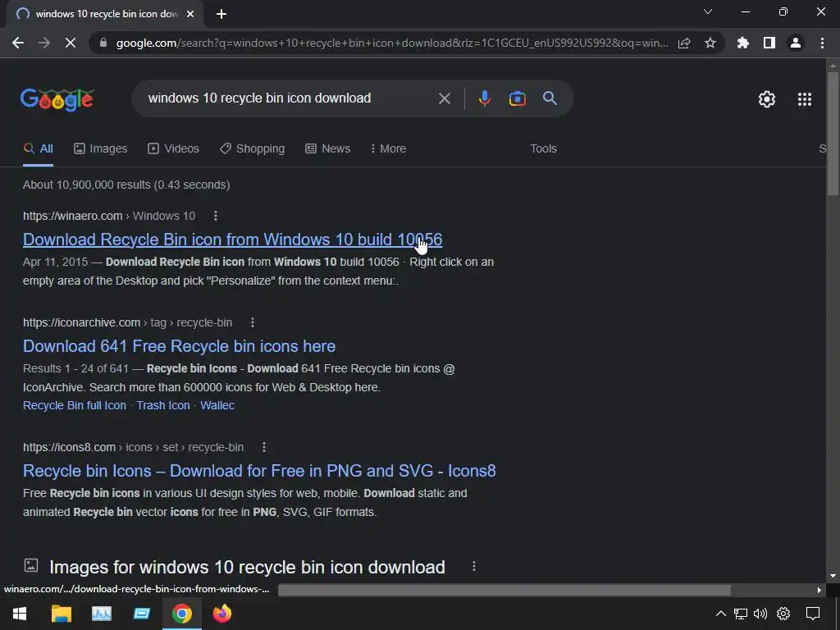Open the monitor graph app on taskbar
The image size is (840, 630).
(x=101, y=614)
